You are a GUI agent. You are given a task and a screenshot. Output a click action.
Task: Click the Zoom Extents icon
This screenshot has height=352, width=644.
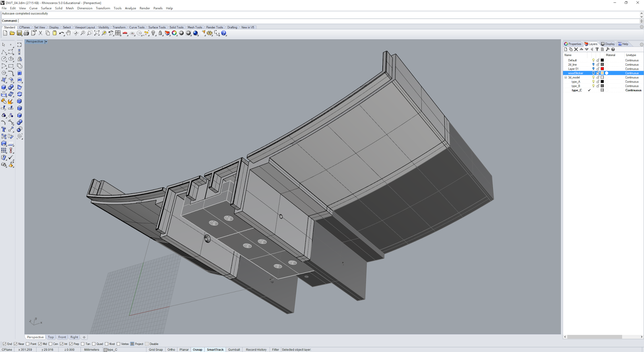click(97, 33)
